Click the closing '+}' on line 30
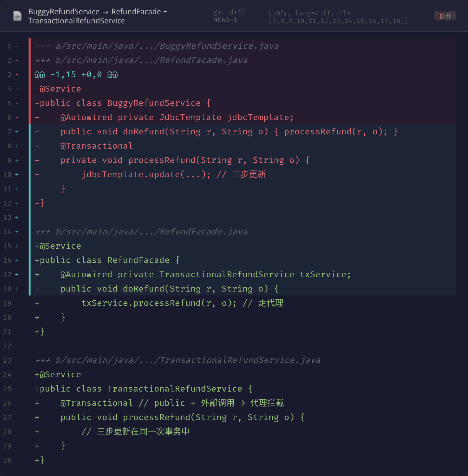Image resolution: width=468 pixels, height=476 pixels. pos(39,460)
